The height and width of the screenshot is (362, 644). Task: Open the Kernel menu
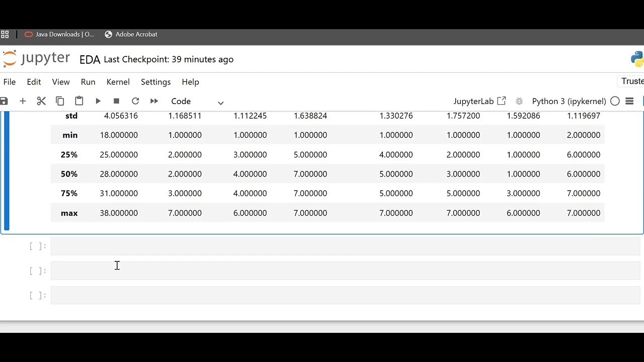(x=118, y=82)
